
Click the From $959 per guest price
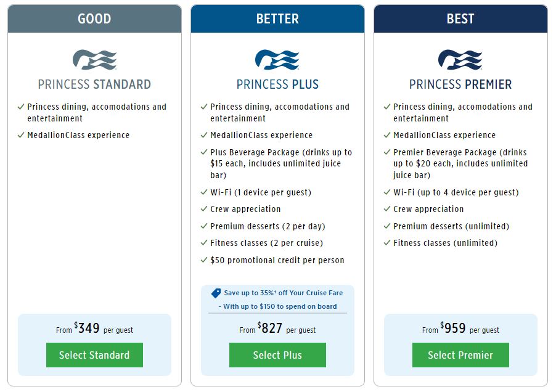click(460, 328)
